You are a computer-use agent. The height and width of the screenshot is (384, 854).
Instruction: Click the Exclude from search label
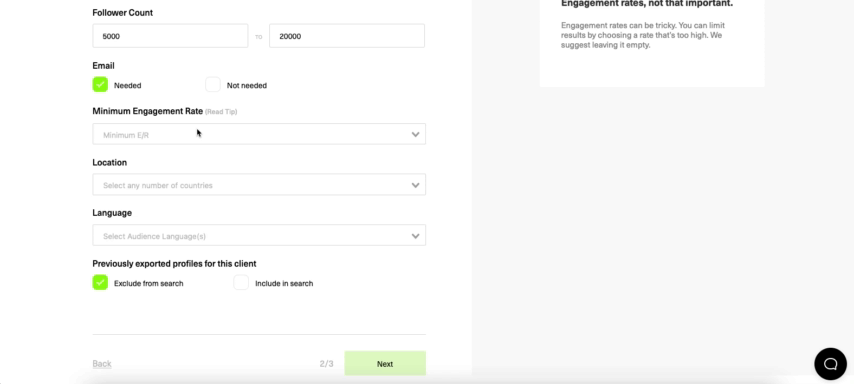pyautogui.click(x=148, y=283)
